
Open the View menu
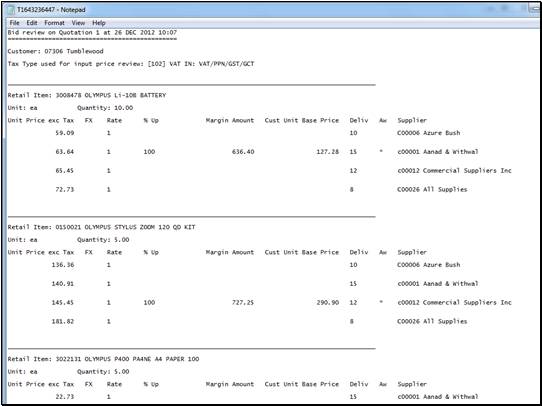[x=78, y=23]
